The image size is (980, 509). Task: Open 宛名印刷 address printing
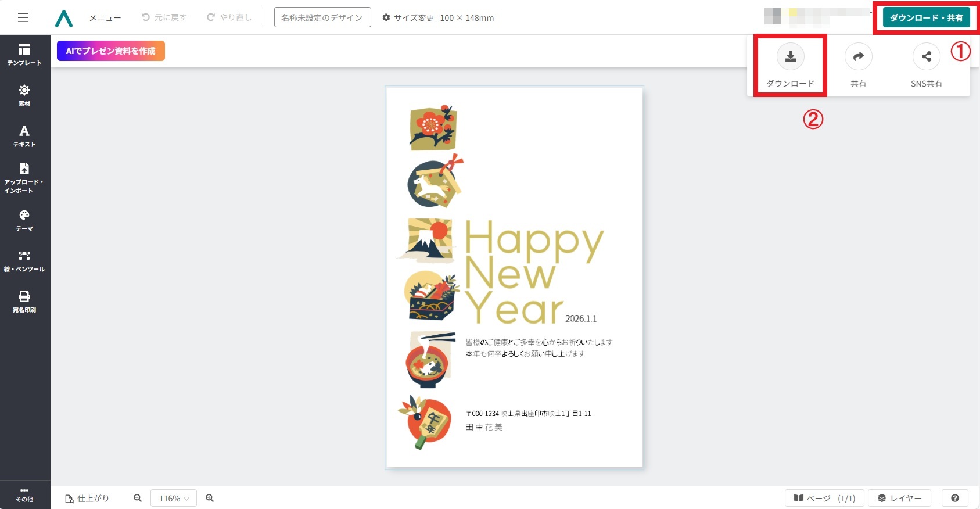24,302
